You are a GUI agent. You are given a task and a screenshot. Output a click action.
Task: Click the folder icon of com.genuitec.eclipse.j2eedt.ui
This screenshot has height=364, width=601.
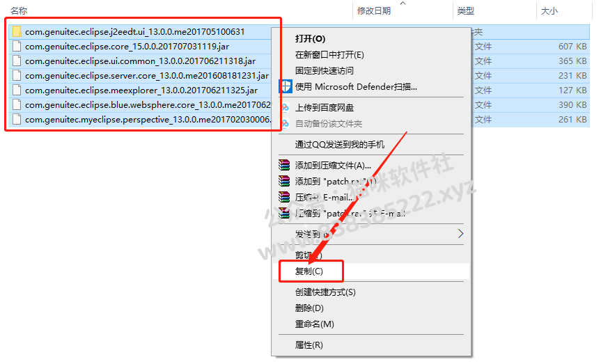[17, 31]
